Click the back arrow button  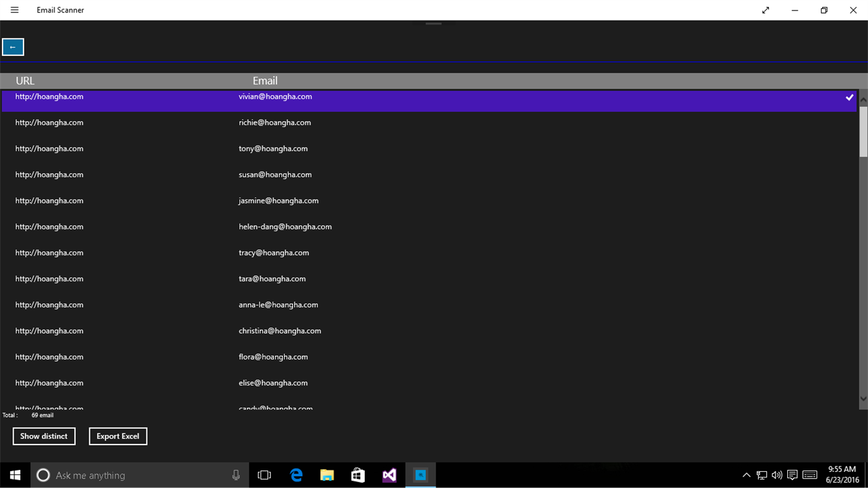click(12, 47)
